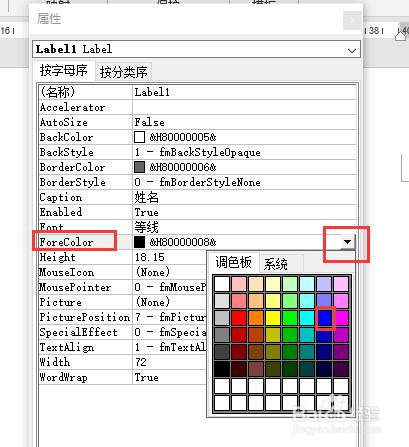Close the 属性 properties window
Screen dimensions: 409x447
(x=352, y=21)
